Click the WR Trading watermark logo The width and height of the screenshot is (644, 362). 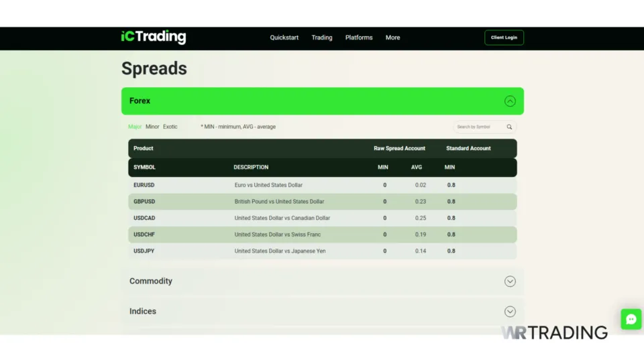[554, 333]
